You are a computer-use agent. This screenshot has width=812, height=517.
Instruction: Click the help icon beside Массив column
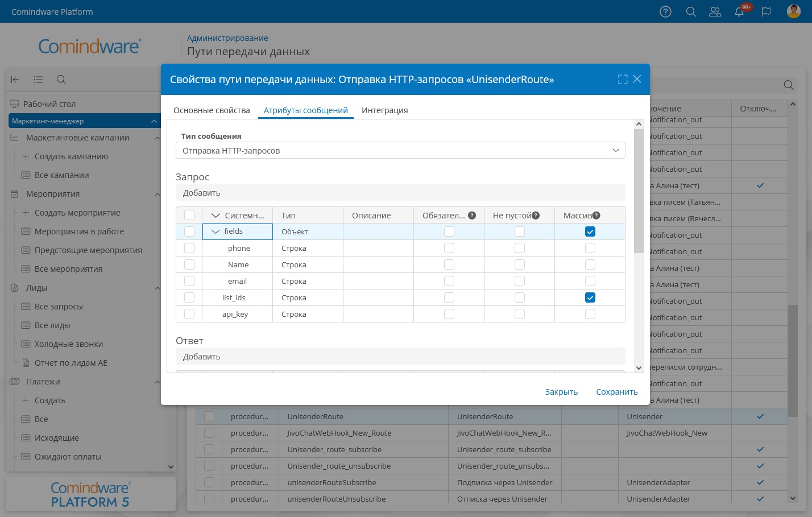[x=596, y=216]
